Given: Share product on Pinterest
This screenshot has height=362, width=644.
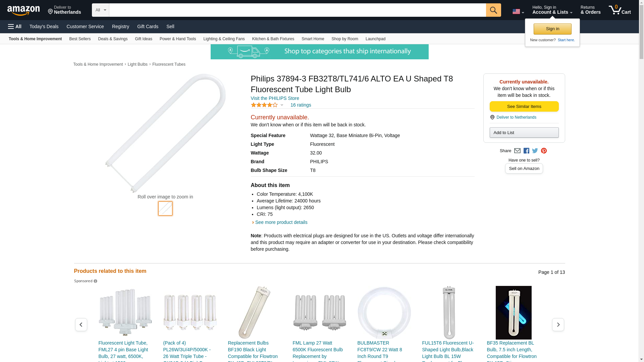Looking at the screenshot, I should click(x=544, y=151).
